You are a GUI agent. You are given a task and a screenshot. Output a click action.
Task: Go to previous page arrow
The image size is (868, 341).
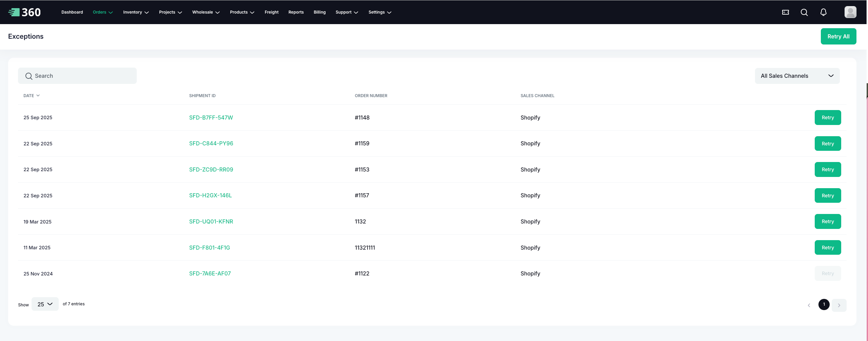pyautogui.click(x=809, y=305)
